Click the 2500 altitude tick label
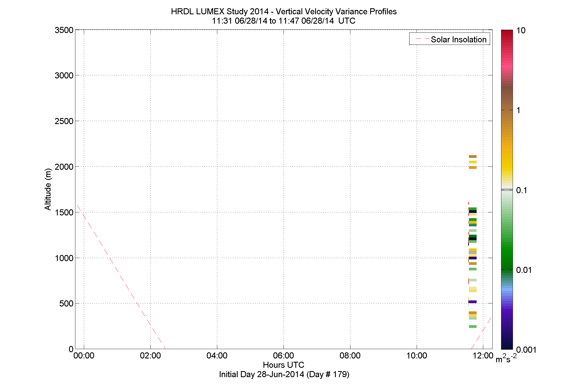 [64, 121]
